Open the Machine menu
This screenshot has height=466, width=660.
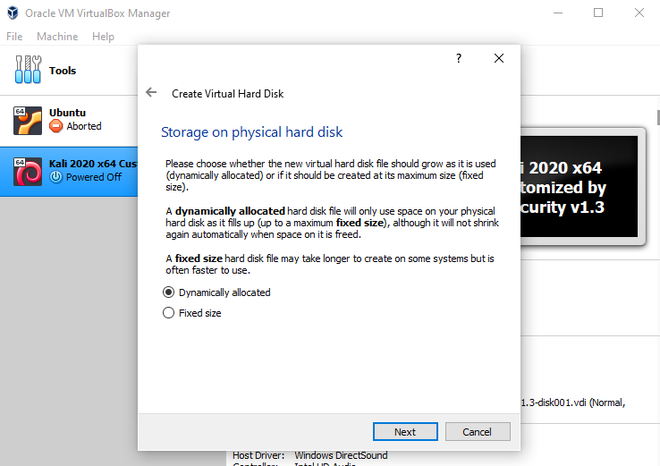pos(57,36)
